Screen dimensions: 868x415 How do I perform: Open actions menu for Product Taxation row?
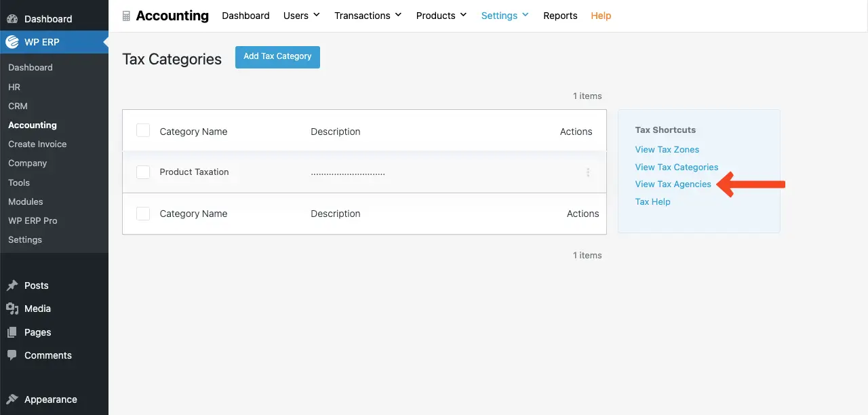click(588, 172)
